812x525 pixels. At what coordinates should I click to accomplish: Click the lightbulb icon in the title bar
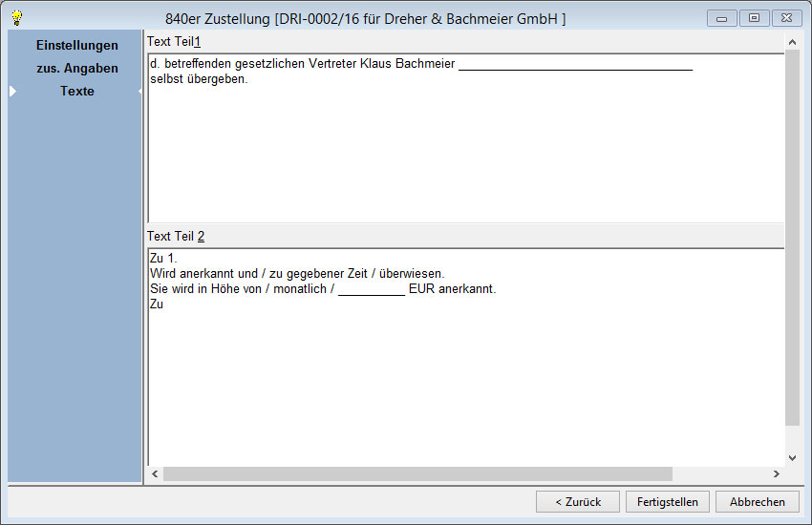point(16,18)
